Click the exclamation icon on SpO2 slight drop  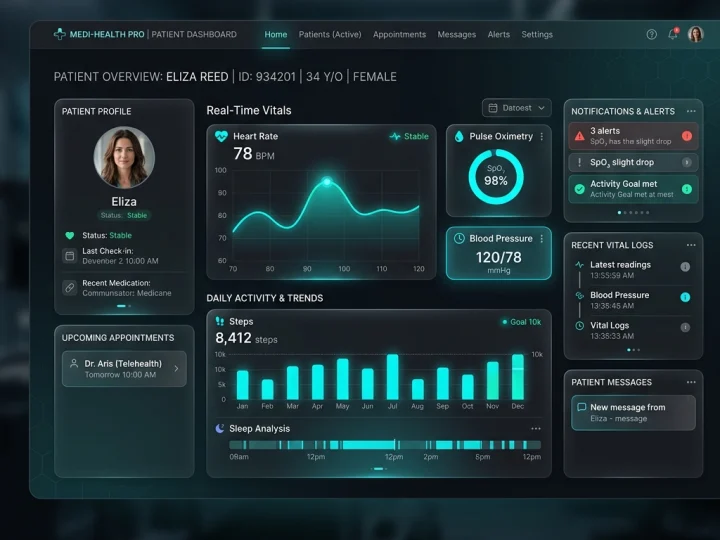point(579,162)
